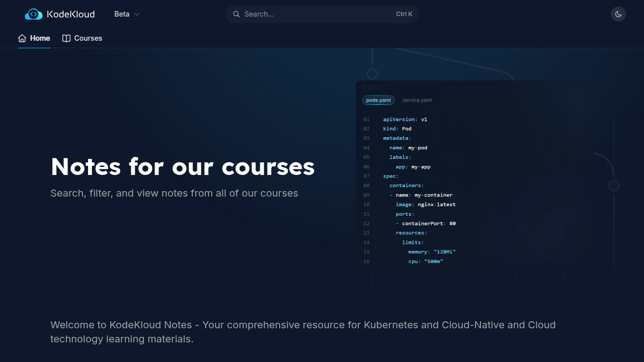Click the 'spec:' code line
The height and width of the screenshot is (362, 644).
click(x=391, y=176)
